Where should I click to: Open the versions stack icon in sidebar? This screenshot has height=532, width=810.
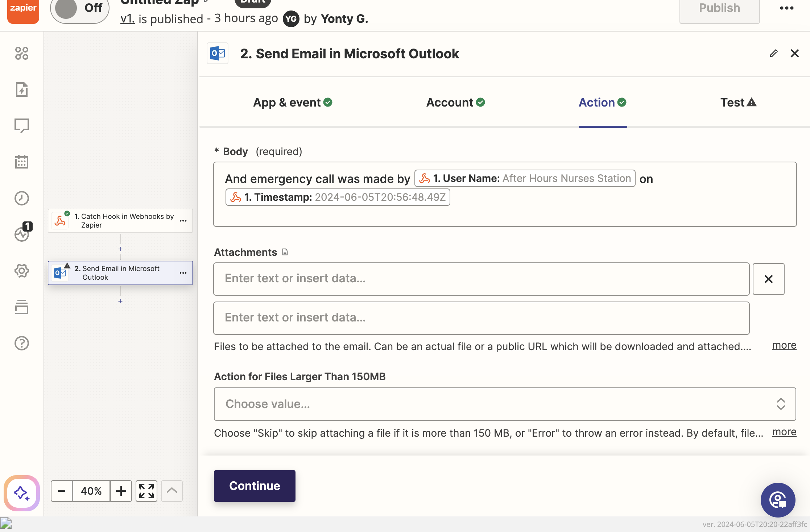(22, 307)
